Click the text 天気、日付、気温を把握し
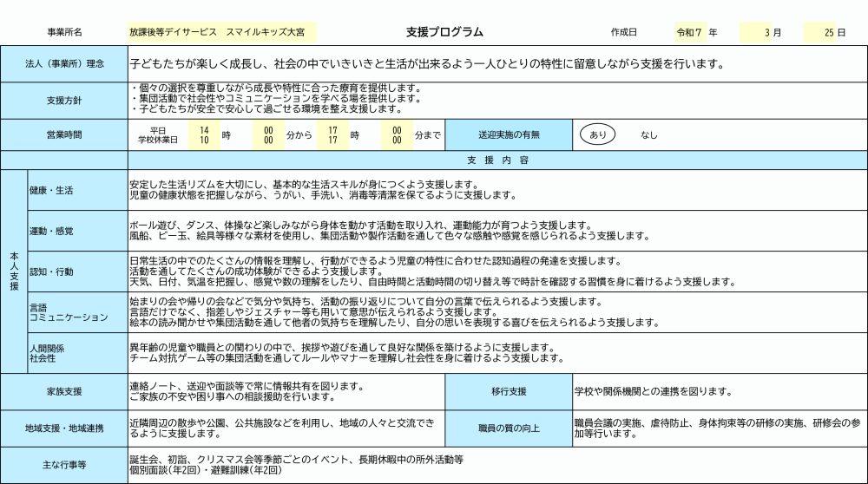The width and height of the screenshot is (868, 484). tap(433, 282)
